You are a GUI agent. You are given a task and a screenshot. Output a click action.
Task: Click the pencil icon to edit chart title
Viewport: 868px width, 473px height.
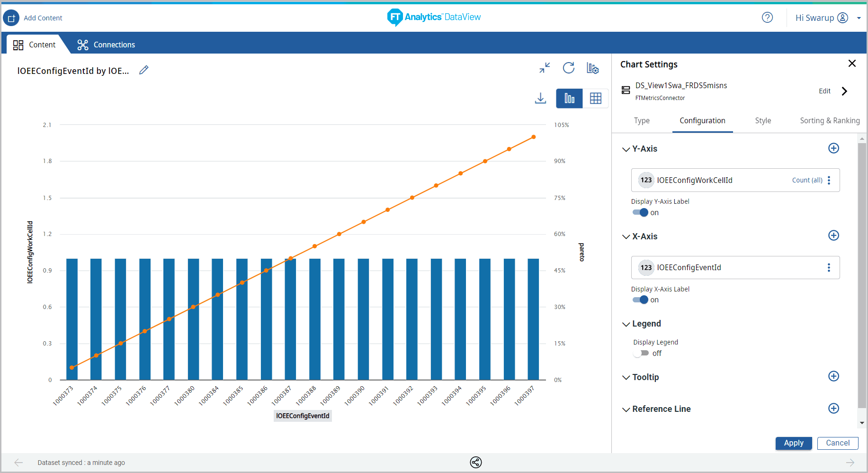point(144,70)
